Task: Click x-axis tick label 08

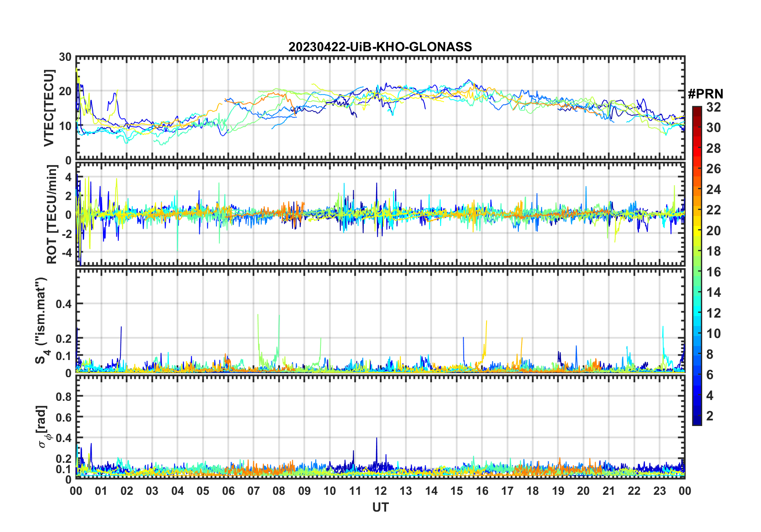Action: (279, 491)
